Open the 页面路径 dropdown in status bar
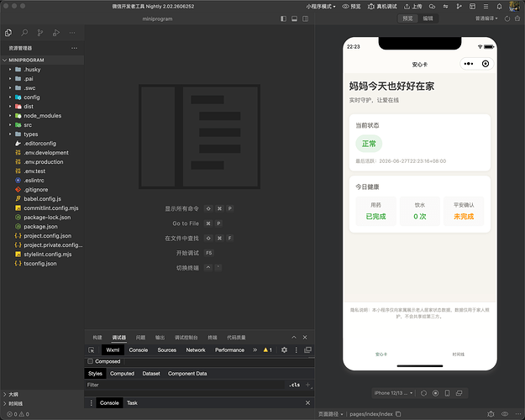Image resolution: width=525 pixels, height=420 pixels. [x=330, y=414]
